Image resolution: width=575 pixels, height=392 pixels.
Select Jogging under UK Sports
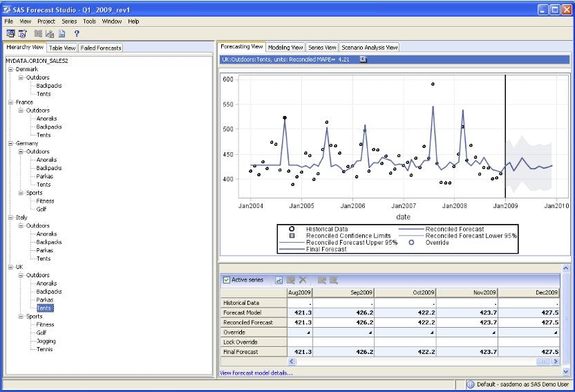(x=46, y=341)
